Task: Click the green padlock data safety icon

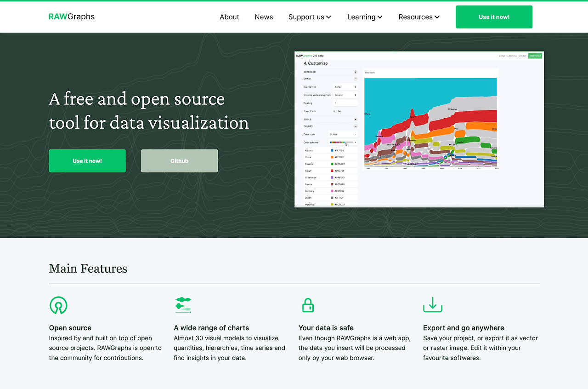Action: tap(308, 305)
